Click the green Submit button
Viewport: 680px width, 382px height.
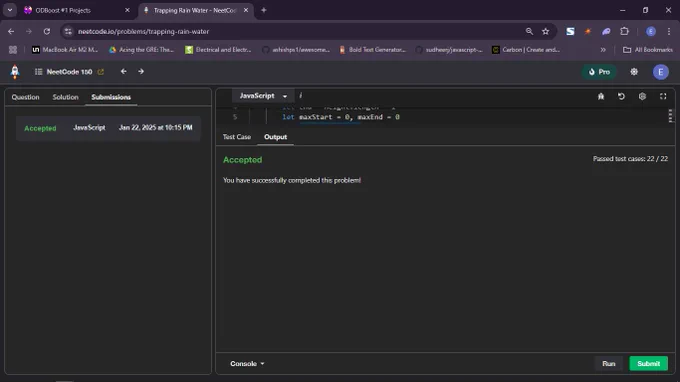(x=648, y=363)
